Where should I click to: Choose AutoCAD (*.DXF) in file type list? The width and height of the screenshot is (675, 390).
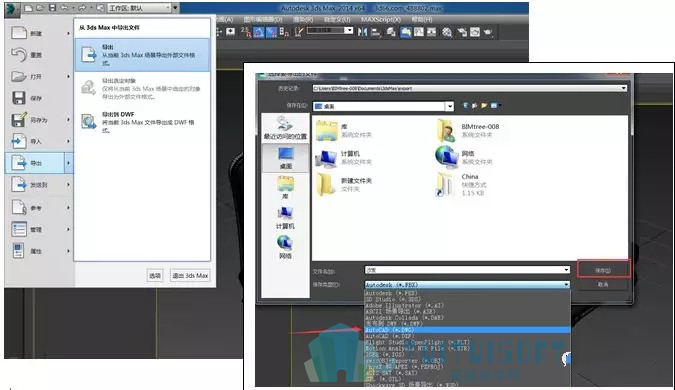468,336
